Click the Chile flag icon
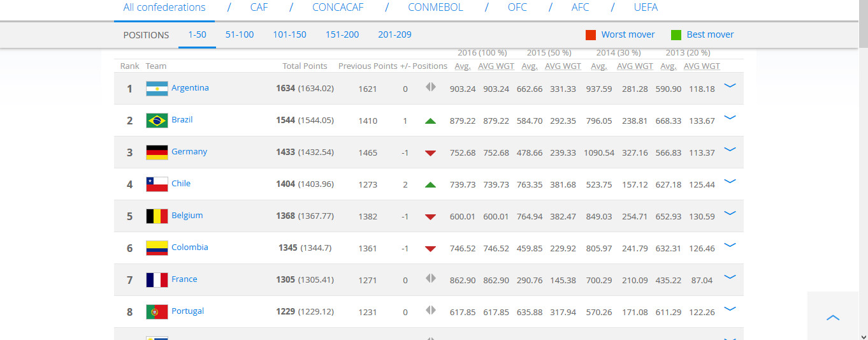Image resolution: width=868 pixels, height=340 pixels. (157, 184)
